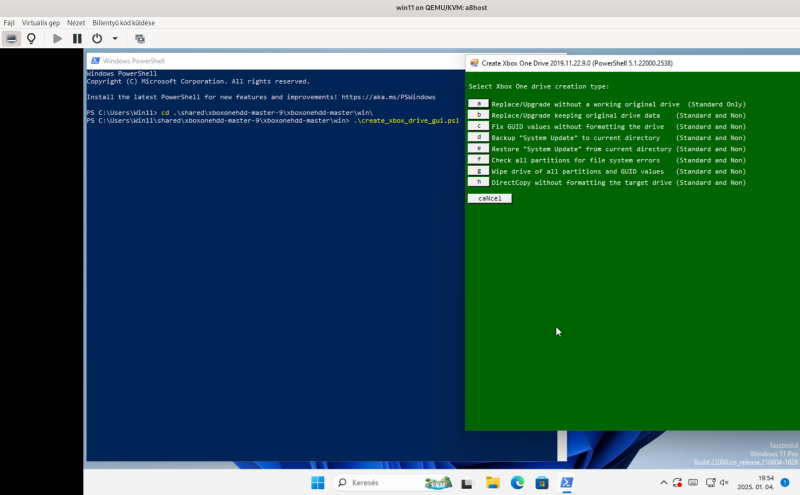Open File Explorer from the taskbar
800x495 pixels.
pos(492,482)
